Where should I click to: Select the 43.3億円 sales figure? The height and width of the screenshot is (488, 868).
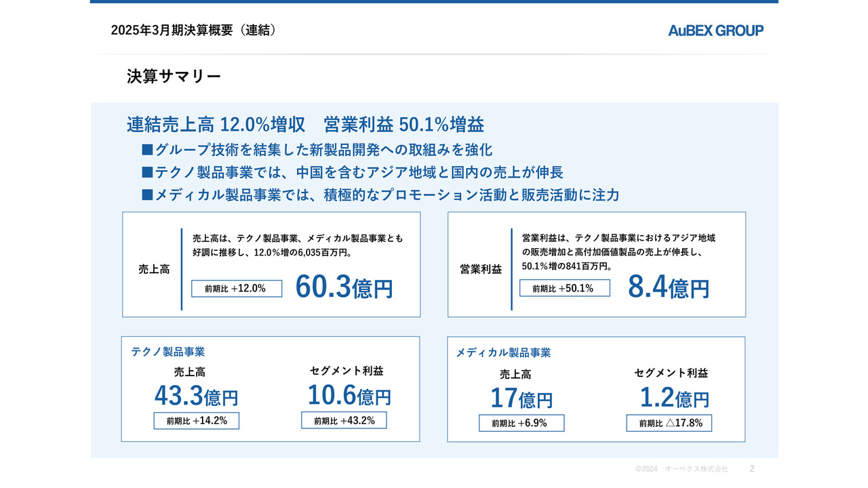197,395
